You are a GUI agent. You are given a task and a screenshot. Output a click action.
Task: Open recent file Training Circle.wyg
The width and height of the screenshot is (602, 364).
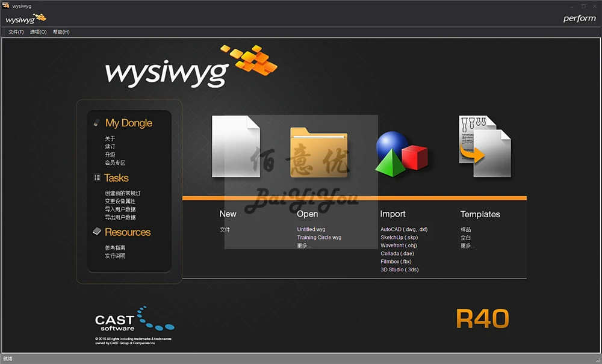[319, 238]
